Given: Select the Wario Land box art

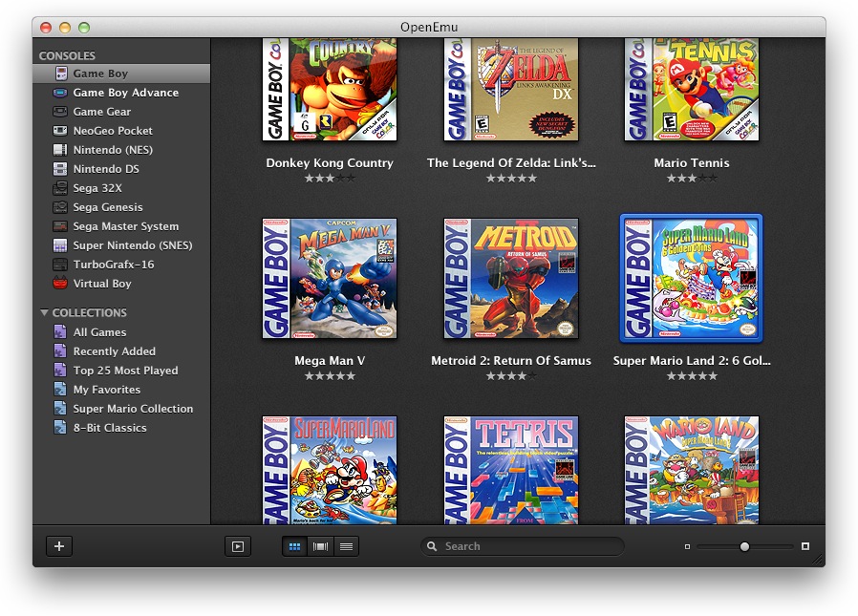Looking at the screenshot, I should 692,470.
